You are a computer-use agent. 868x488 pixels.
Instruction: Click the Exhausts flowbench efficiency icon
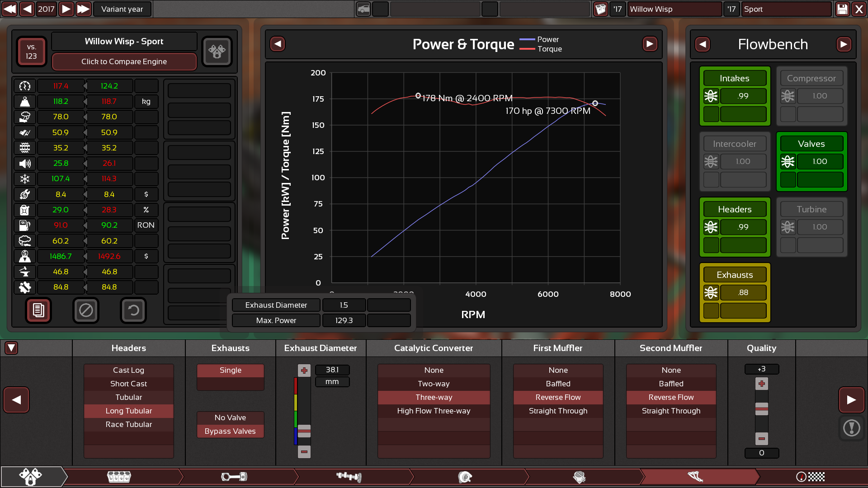711,293
